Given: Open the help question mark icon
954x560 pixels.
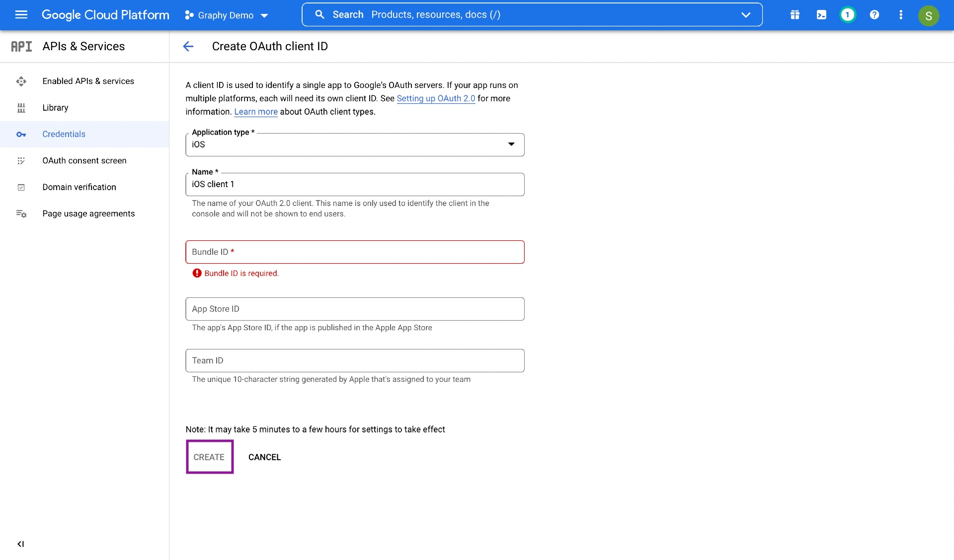Looking at the screenshot, I should point(874,15).
